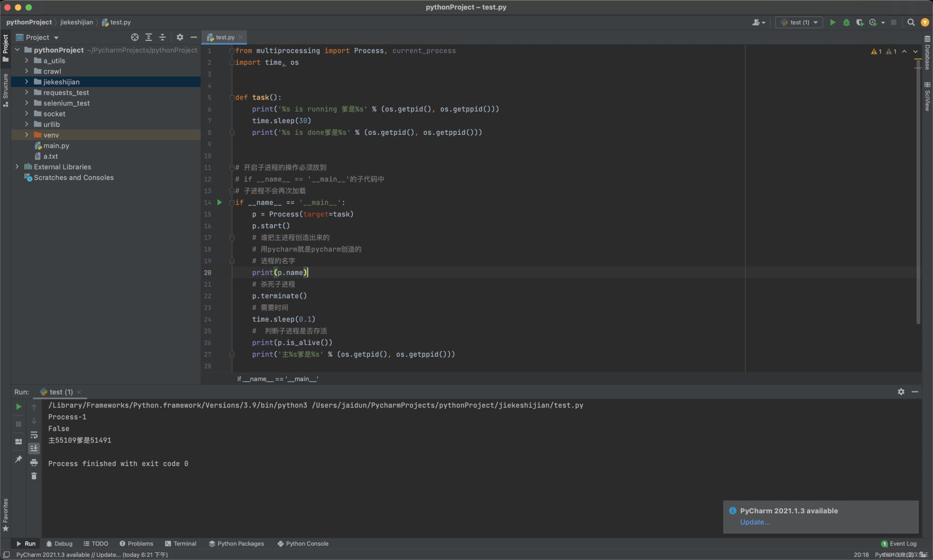Viewport: 933px width, 560px height.
Task: Toggle scroll-to-end in the Run console
Action: coord(34,449)
